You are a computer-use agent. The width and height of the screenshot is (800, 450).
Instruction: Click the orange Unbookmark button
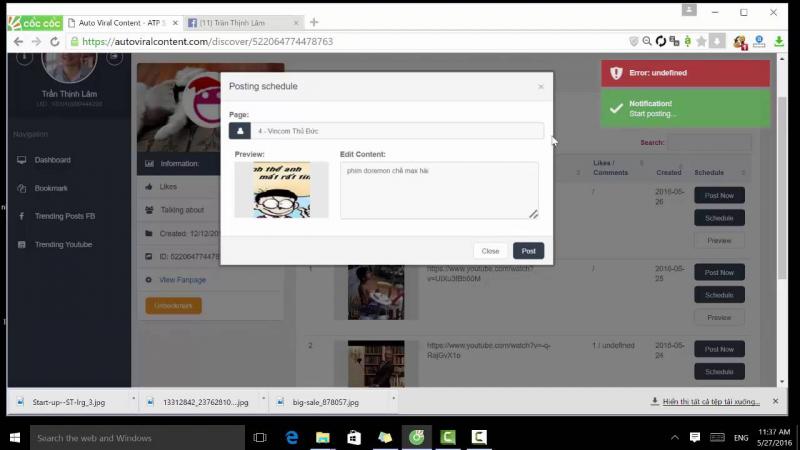click(173, 306)
